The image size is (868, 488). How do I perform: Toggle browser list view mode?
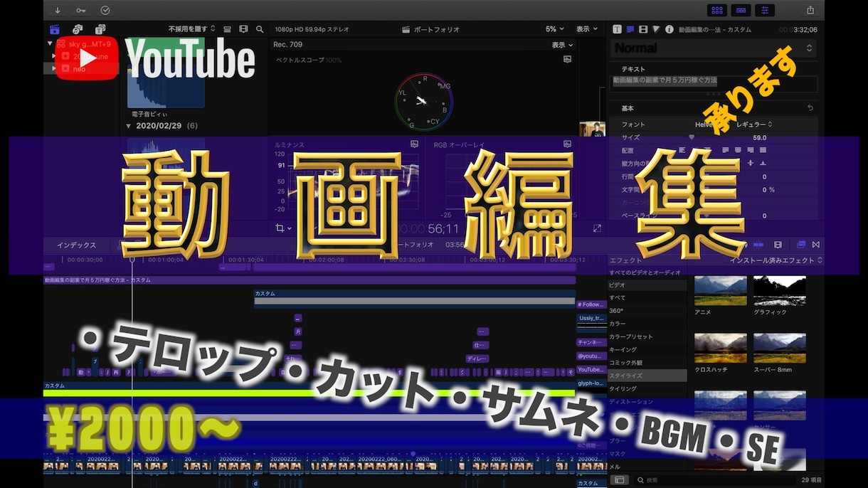point(228,29)
